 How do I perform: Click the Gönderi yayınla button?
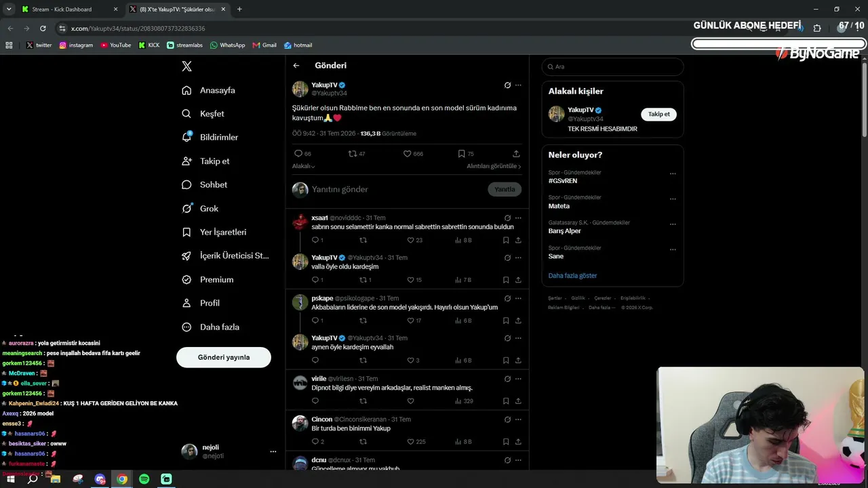pyautogui.click(x=224, y=357)
